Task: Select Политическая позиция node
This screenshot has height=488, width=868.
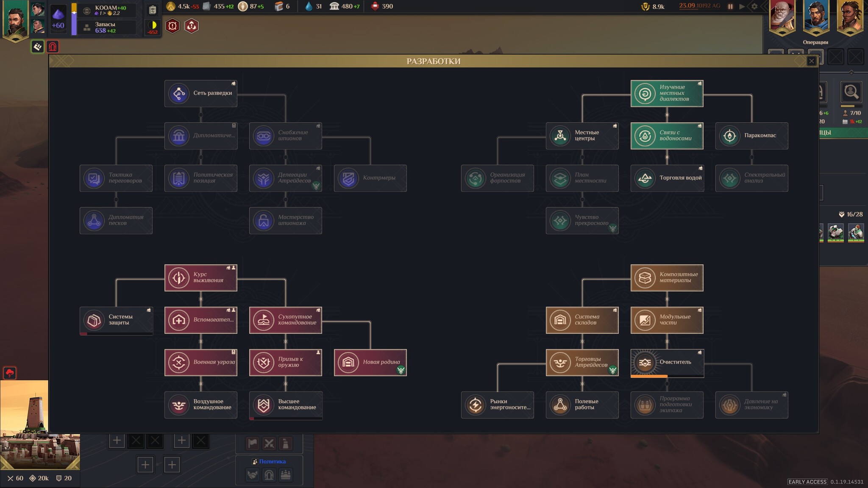Action: tap(200, 178)
